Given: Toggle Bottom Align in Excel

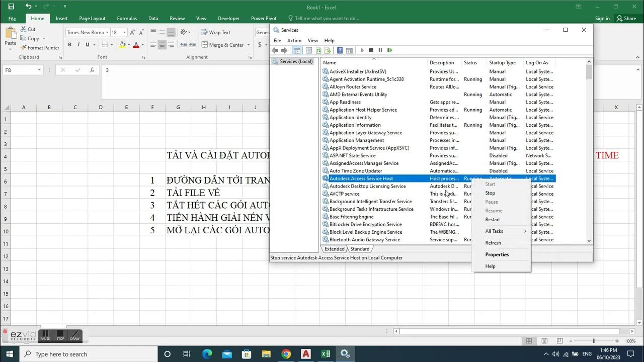Looking at the screenshot, I should click(171, 32).
